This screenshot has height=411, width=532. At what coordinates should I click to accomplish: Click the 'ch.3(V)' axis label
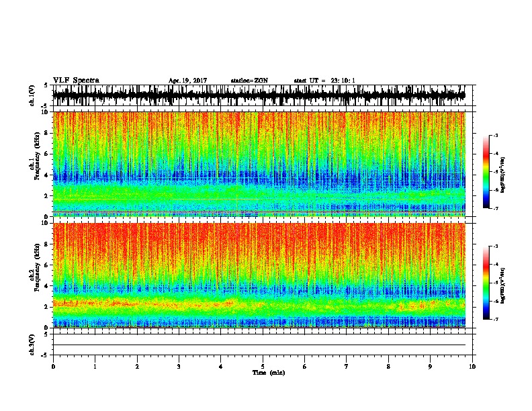[x=32, y=345]
